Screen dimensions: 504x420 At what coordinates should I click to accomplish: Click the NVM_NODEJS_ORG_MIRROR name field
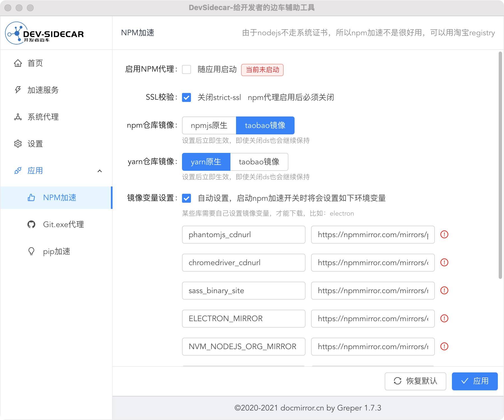[244, 347]
